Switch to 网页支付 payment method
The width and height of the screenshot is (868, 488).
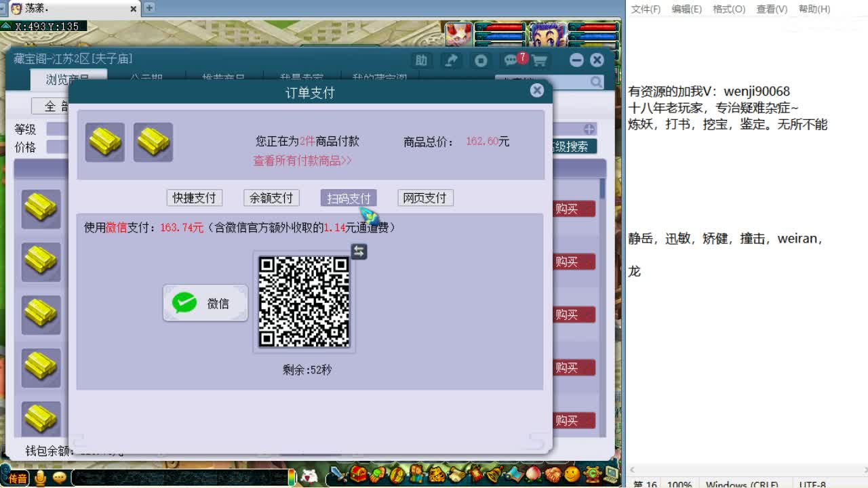[x=425, y=197]
